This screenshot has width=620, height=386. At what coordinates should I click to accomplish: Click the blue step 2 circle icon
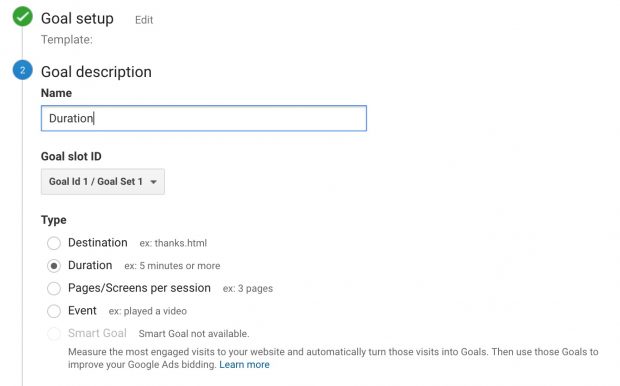[x=23, y=70]
